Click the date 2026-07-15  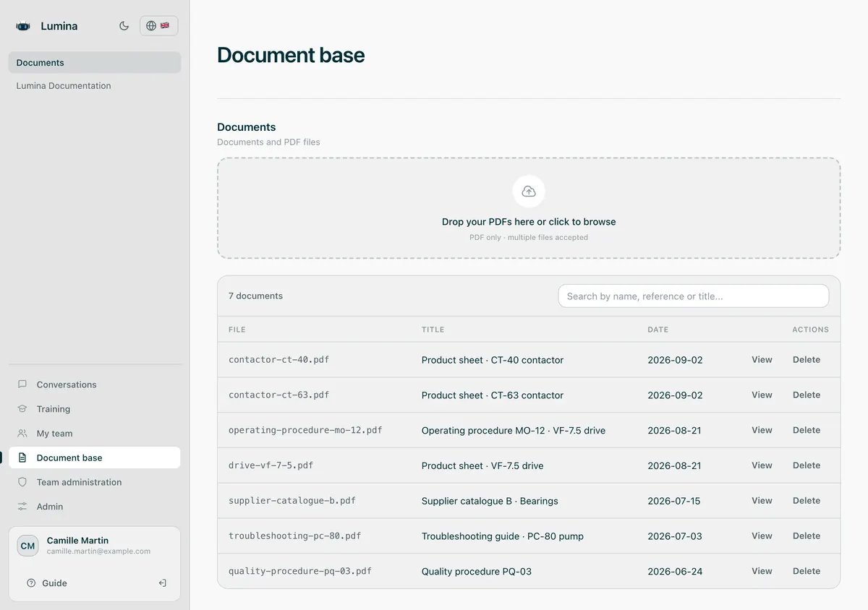pyautogui.click(x=674, y=501)
